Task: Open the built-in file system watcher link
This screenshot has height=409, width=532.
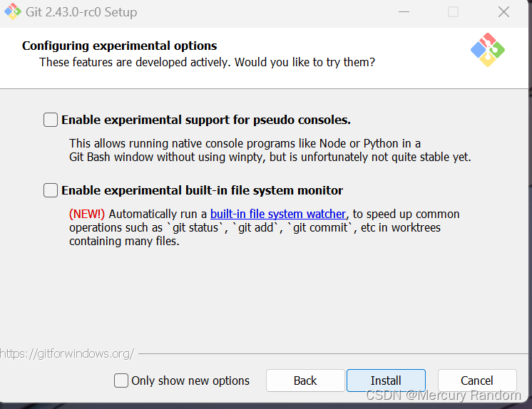Action: click(x=278, y=214)
